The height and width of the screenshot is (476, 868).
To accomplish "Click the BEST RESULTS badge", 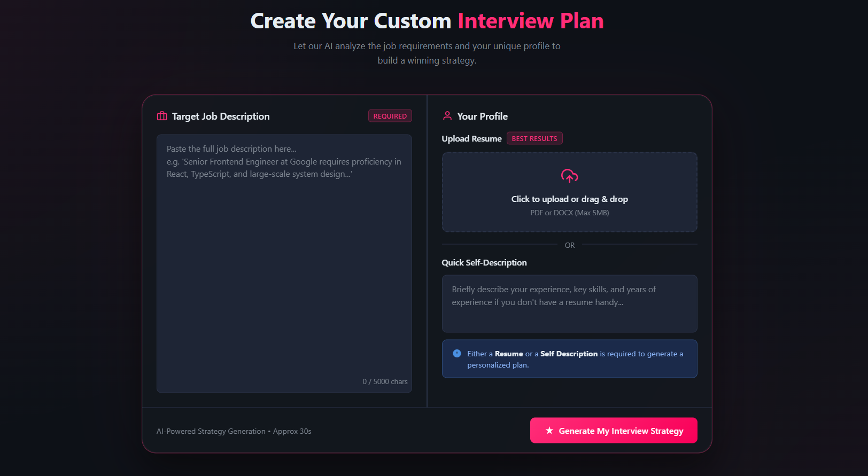I will click(534, 138).
